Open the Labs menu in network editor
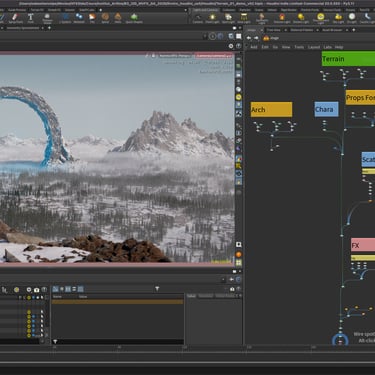Viewport: 375px width, 375px height. click(327, 47)
